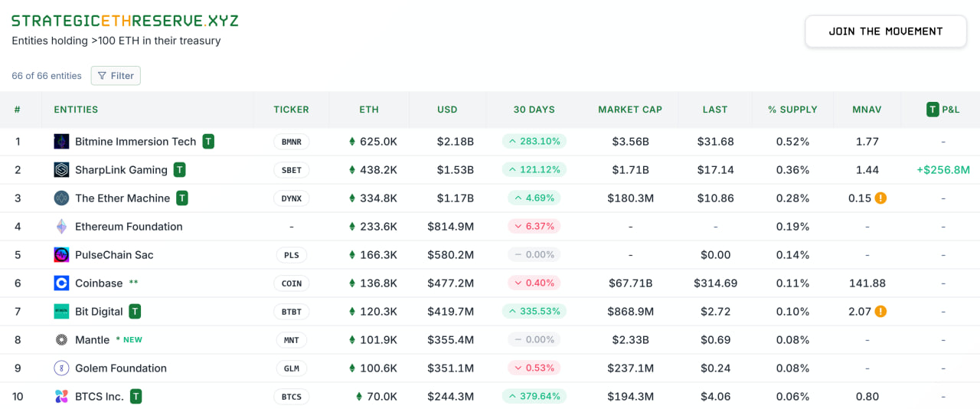980x409 pixels.
Task: Click the Golem Foundation entity name
Action: click(121, 368)
